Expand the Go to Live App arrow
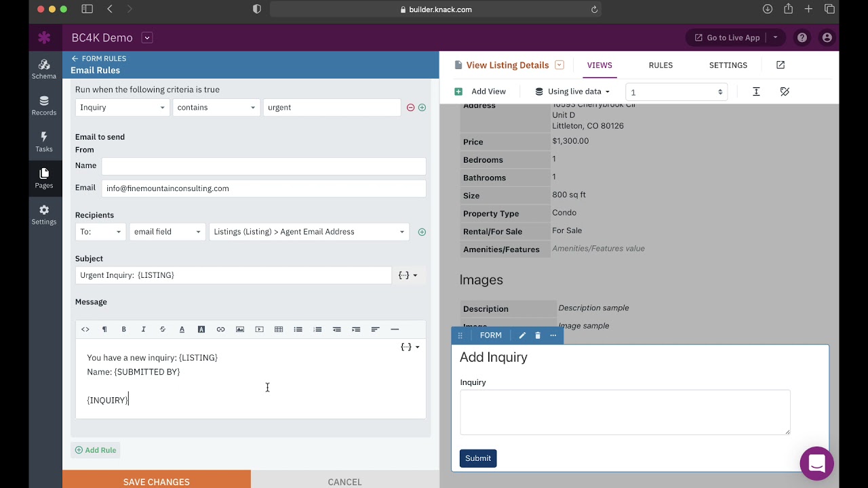The width and height of the screenshot is (868, 488). [775, 38]
